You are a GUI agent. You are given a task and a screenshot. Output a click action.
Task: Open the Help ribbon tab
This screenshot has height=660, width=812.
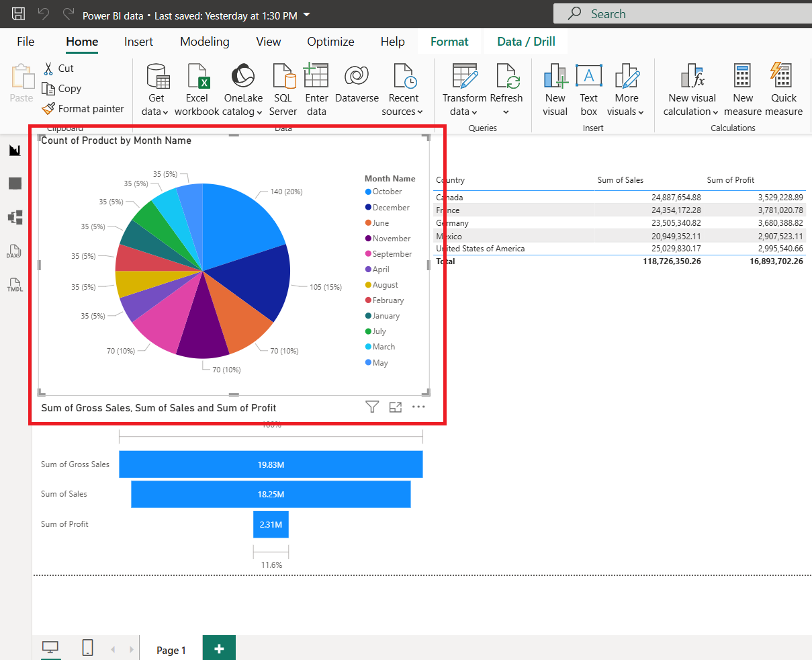pos(393,42)
